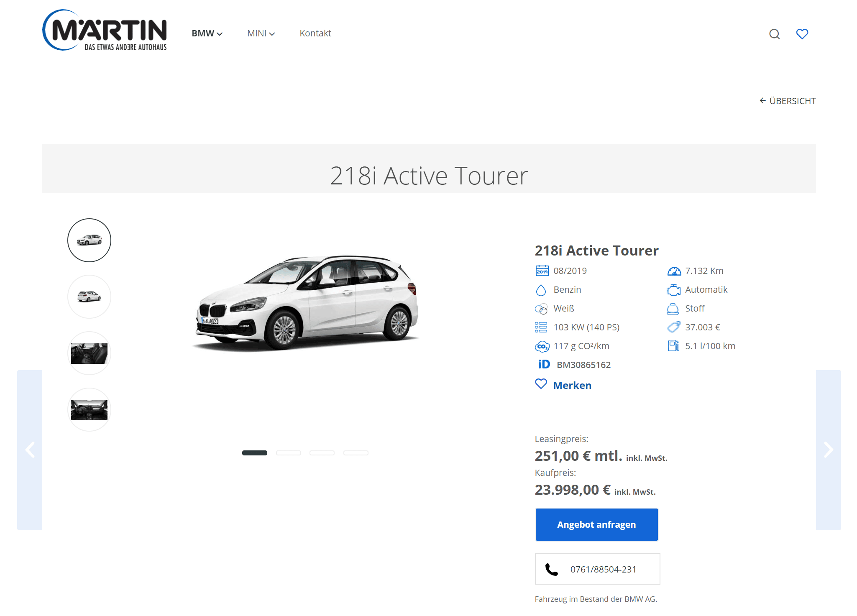Screen dimensions: 857x616
Task: Go to previous vehicle with left arrow
Action: [30, 450]
